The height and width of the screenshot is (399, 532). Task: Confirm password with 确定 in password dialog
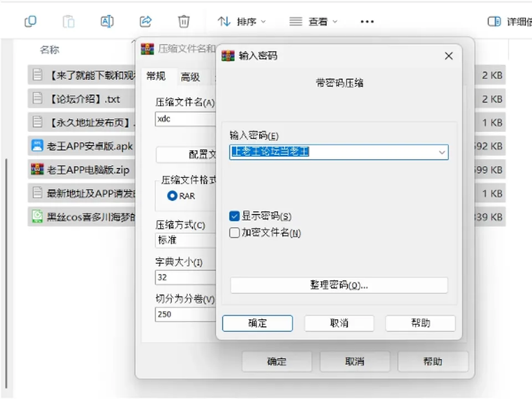(258, 323)
